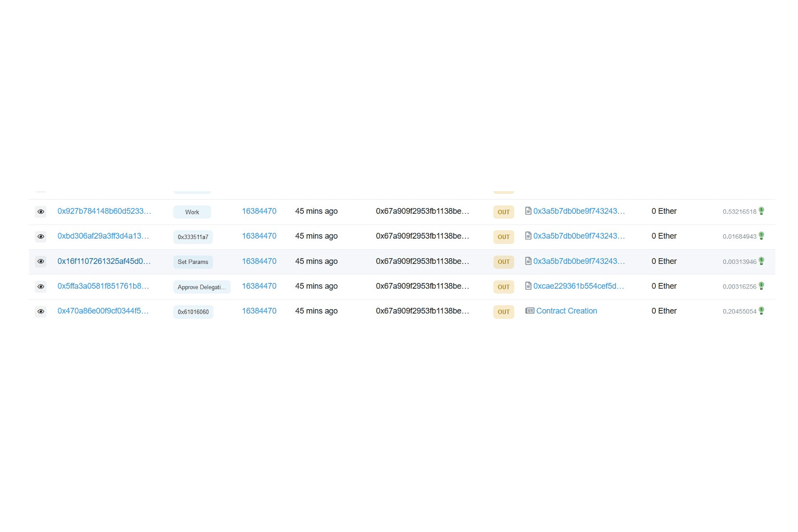This screenshot has width=798, height=532.
Task: Click Contract Creation icon in last row
Action: point(530,310)
